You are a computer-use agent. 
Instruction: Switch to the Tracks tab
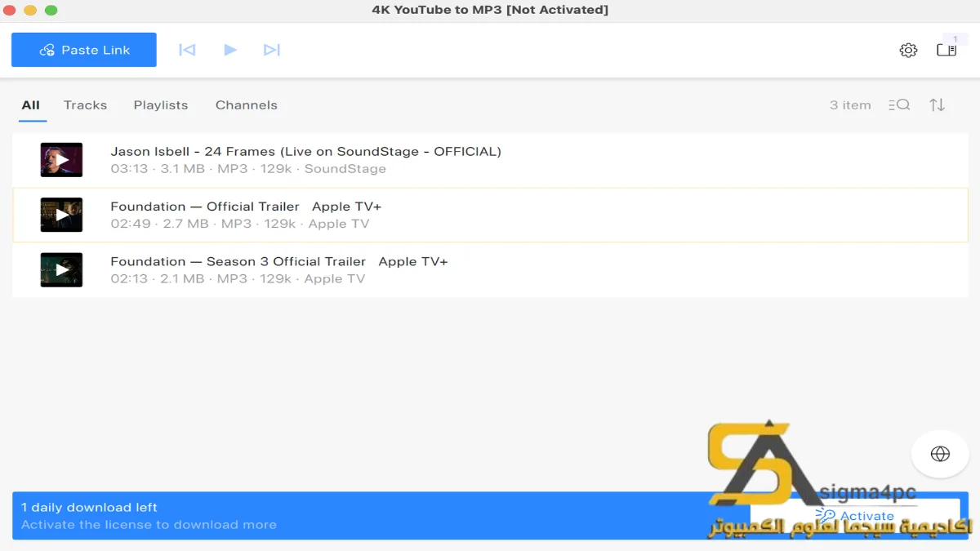pyautogui.click(x=86, y=104)
